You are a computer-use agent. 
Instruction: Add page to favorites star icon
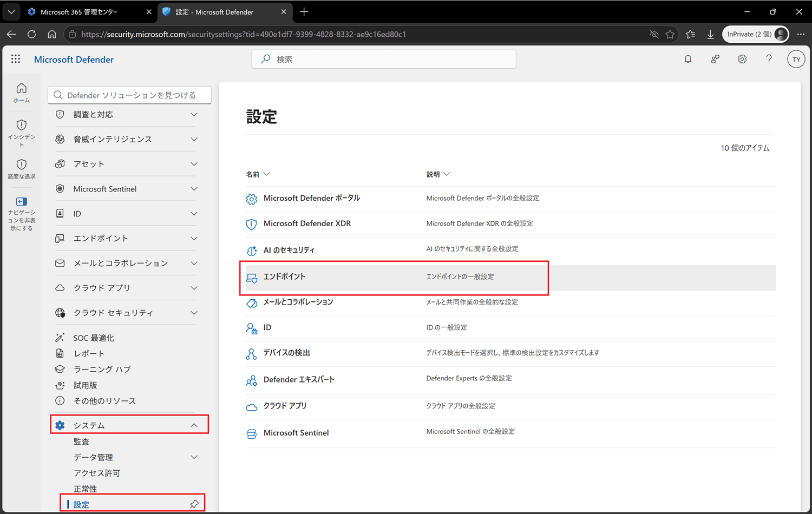[670, 34]
